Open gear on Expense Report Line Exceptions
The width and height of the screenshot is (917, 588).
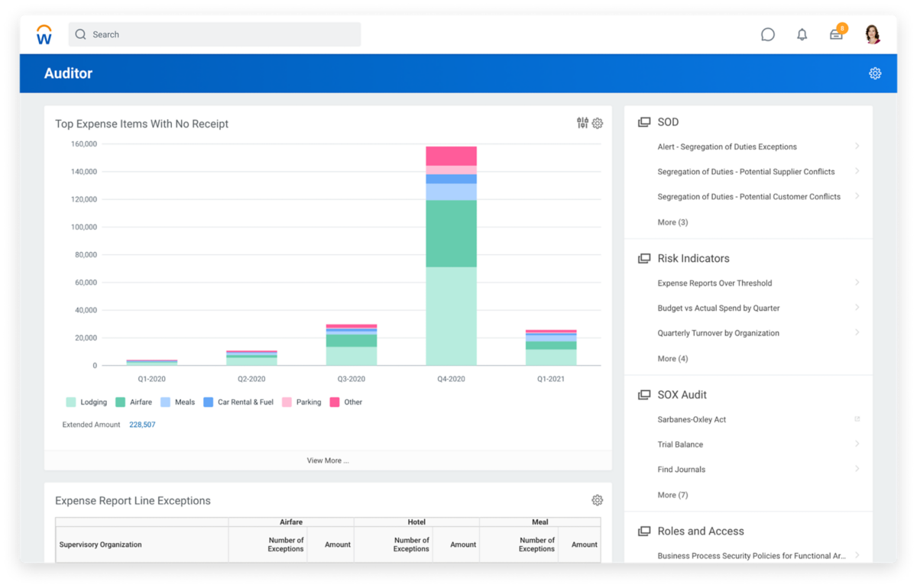[598, 499]
